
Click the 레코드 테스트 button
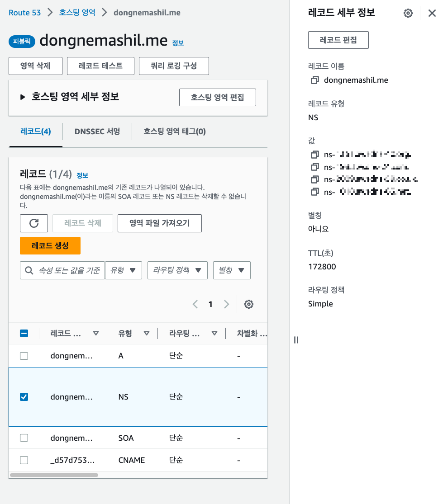click(101, 66)
